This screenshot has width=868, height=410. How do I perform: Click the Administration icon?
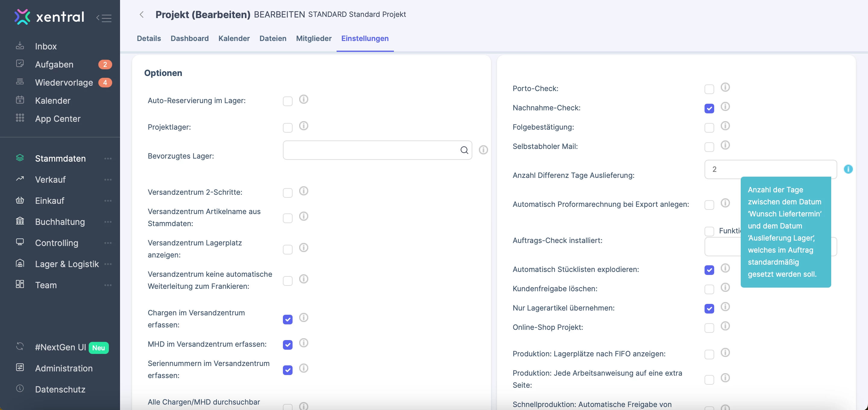click(20, 367)
